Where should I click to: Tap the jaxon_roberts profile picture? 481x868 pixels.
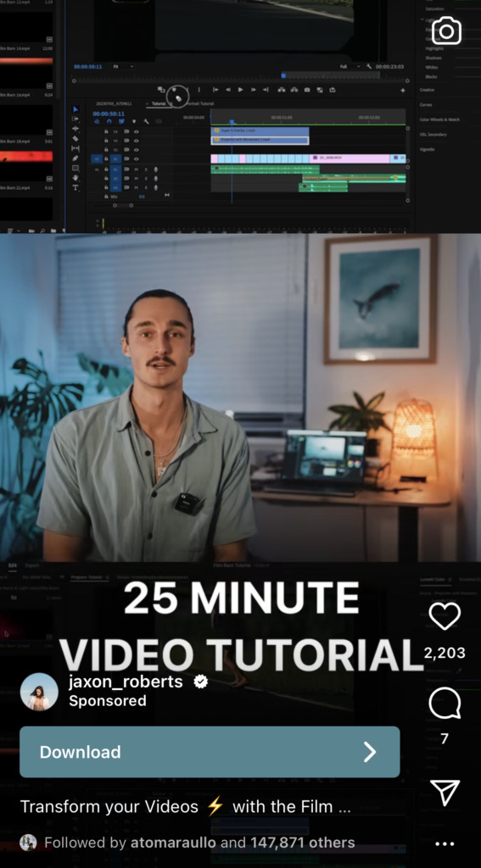coord(39,692)
